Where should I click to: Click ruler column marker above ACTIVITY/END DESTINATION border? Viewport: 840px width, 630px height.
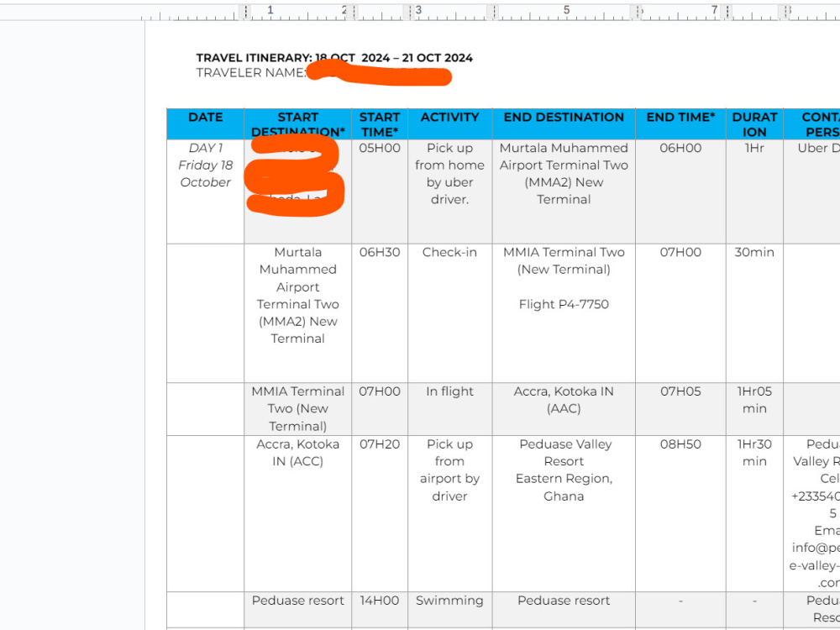(493, 11)
